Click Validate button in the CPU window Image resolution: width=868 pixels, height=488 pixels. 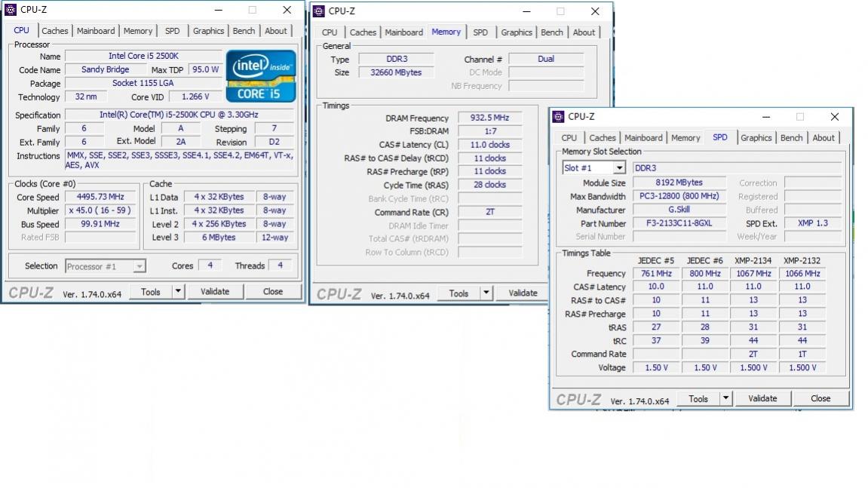click(215, 291)
